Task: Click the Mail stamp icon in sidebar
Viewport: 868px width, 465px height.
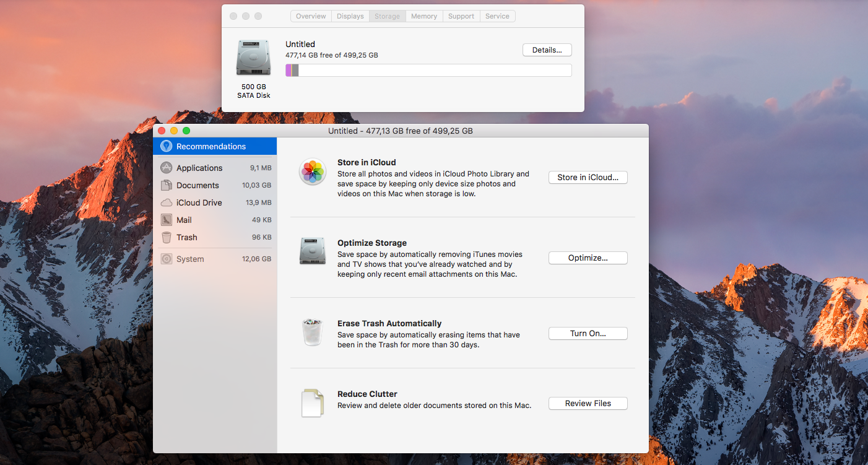Action: [166, 220]
